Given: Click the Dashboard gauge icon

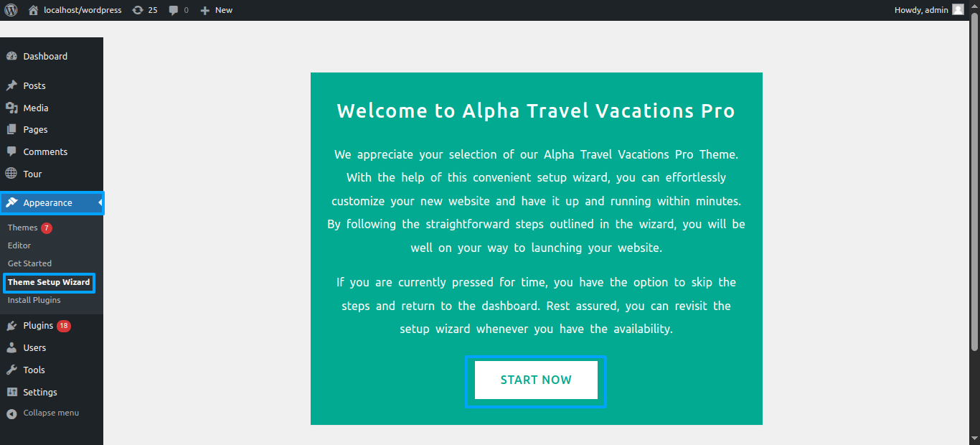Looking at the screenshot, I should tap(11, 56).
